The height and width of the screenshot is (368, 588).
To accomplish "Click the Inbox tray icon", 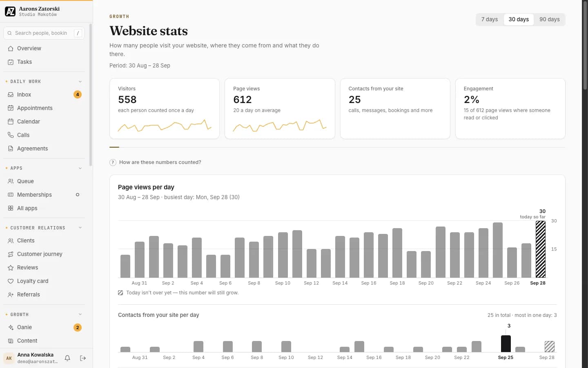I will pos(11,94).
